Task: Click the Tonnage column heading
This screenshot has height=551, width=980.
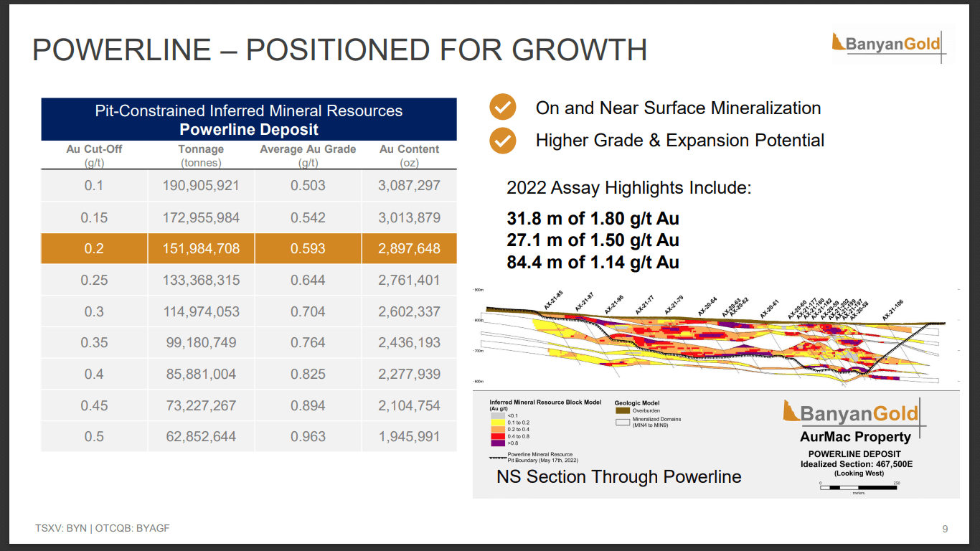Action: point(201,155)
